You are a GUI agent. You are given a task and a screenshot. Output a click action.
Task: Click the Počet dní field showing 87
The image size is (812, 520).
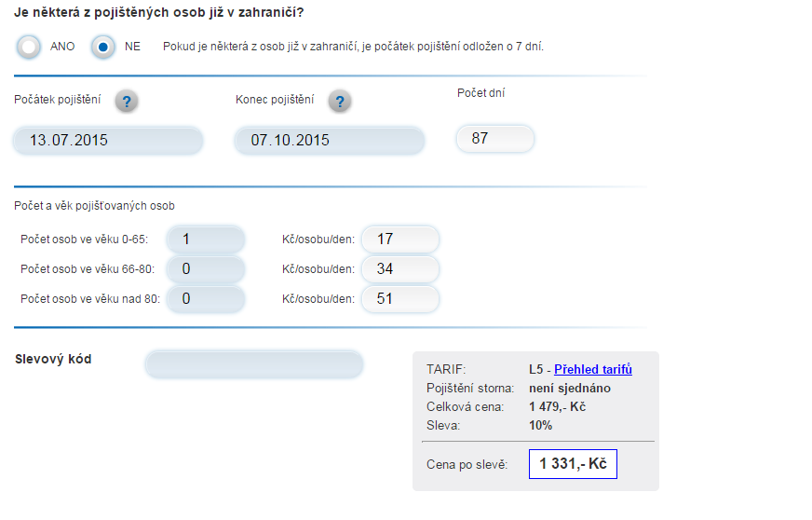pos(495,139)
